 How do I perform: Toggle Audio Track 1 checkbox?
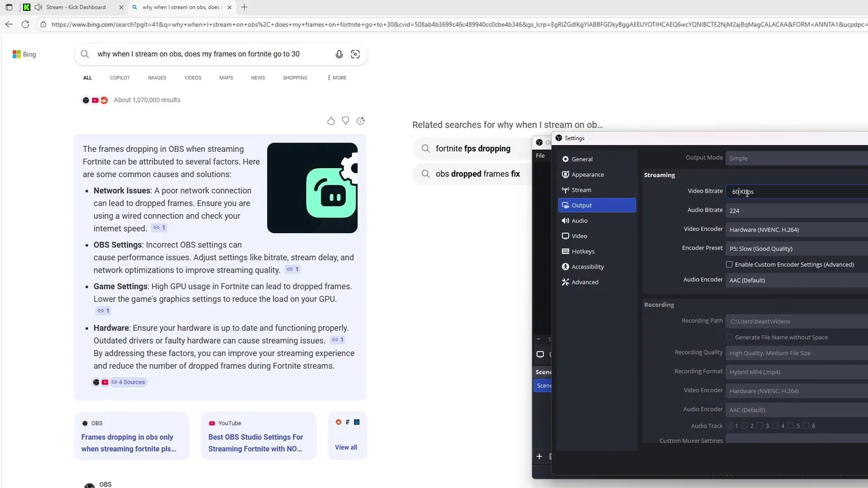(730, 426)
